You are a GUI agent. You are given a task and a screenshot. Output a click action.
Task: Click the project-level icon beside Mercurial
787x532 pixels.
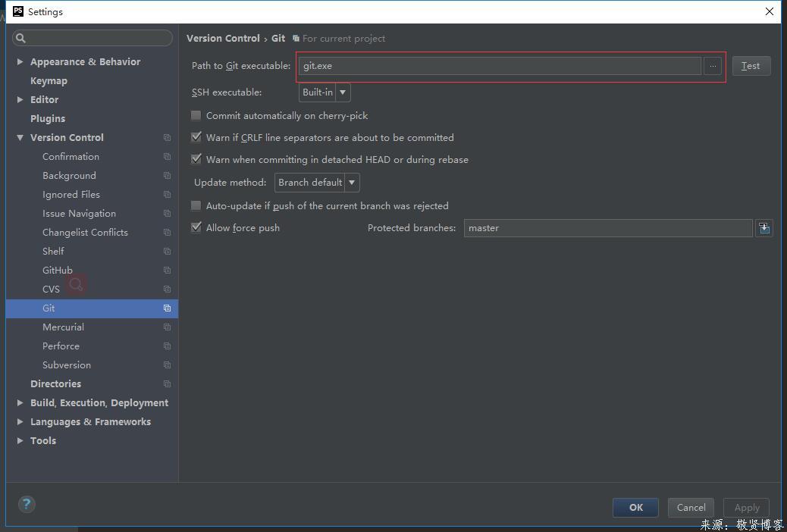click(x=167, y=327)
